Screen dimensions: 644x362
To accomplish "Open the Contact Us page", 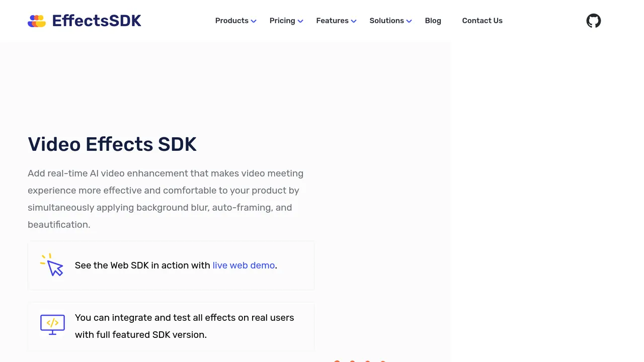I will point(482,21).
